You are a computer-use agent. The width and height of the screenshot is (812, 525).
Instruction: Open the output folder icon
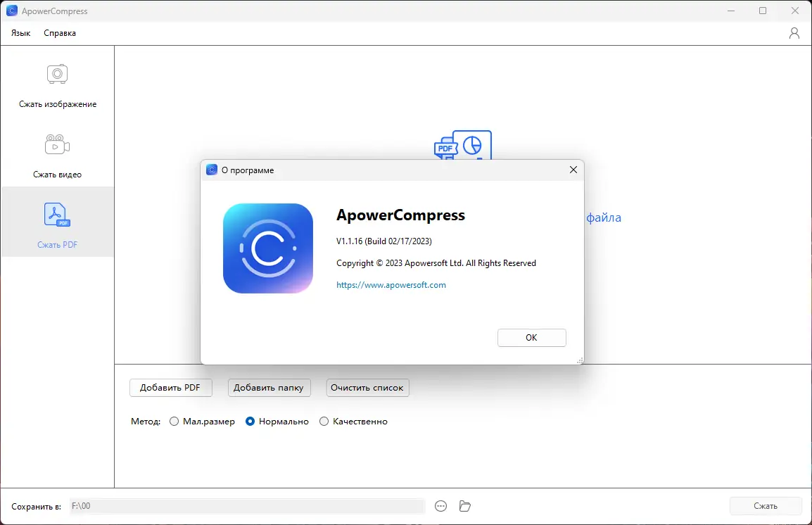pos(465,506)
